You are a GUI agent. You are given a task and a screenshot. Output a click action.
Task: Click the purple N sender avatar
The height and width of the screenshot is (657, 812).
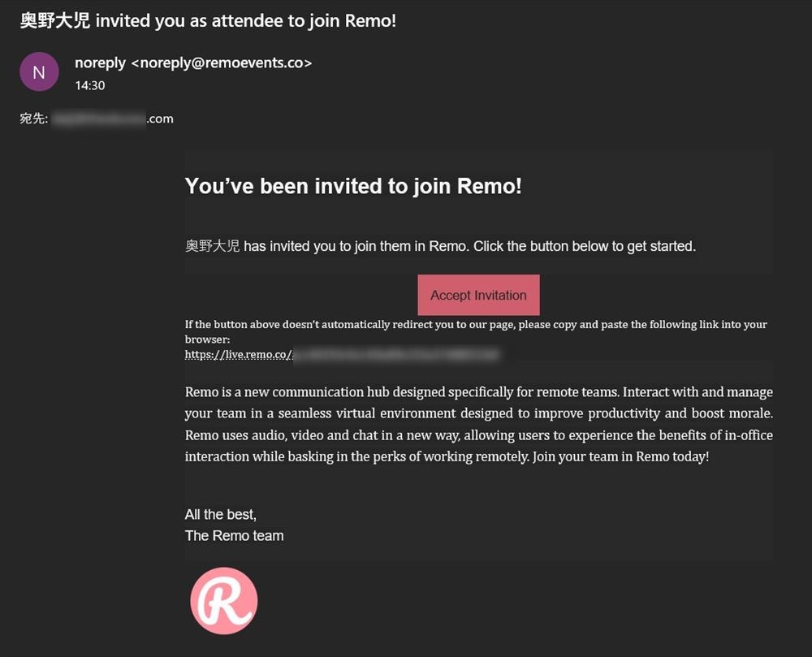click(39, 72)
